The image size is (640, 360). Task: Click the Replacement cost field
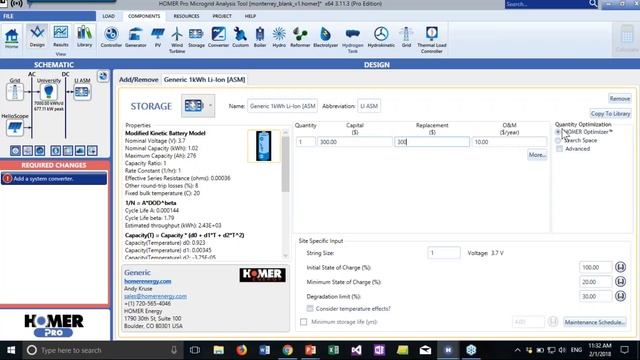pyautogui.click(x=432, y=142)
